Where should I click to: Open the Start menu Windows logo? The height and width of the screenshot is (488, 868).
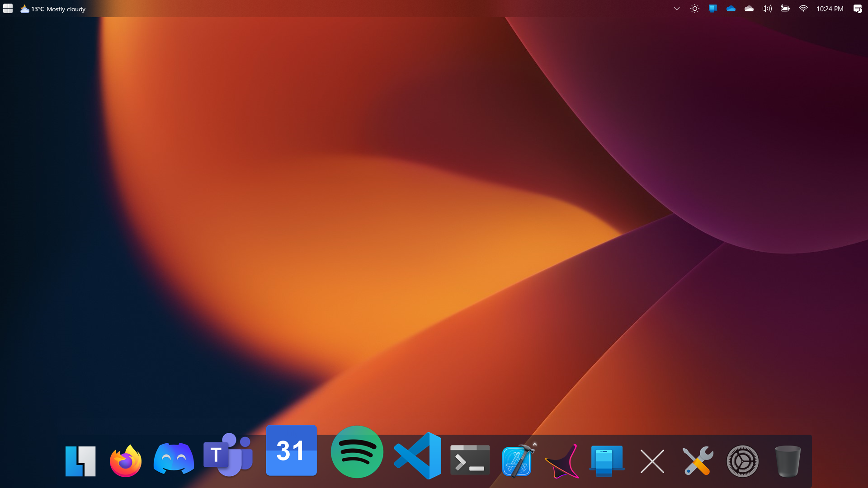[8, 9]
